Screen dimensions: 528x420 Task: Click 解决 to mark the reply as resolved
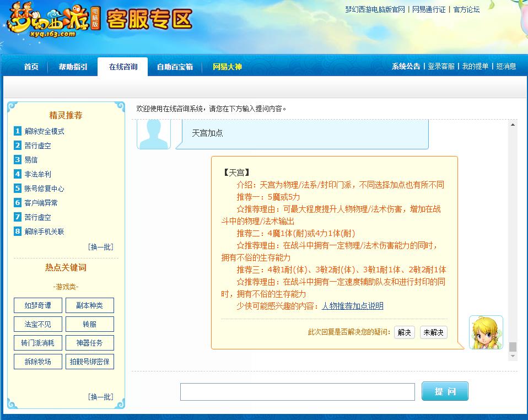coord(404,332)
